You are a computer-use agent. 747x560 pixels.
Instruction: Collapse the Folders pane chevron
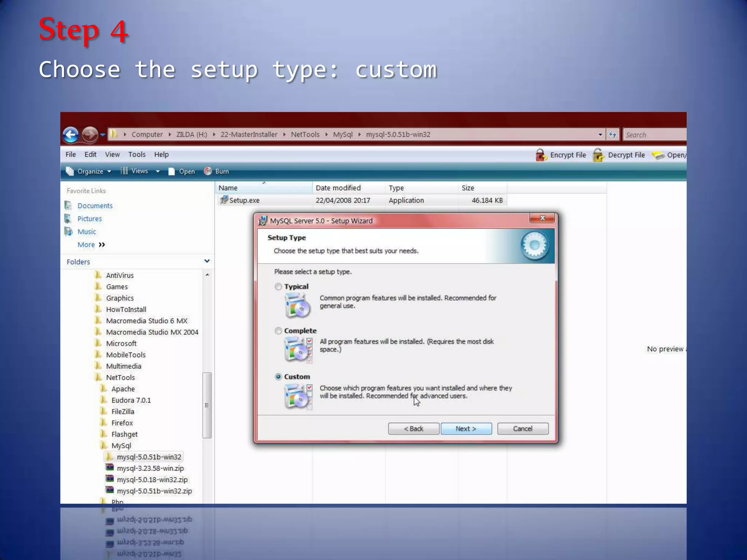click(x=207, y=261)
